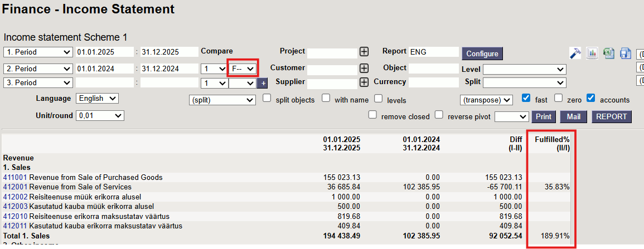Screen dimensions: 644x249
Task: Enable the split objects checkbox
Action: [267, 99]
